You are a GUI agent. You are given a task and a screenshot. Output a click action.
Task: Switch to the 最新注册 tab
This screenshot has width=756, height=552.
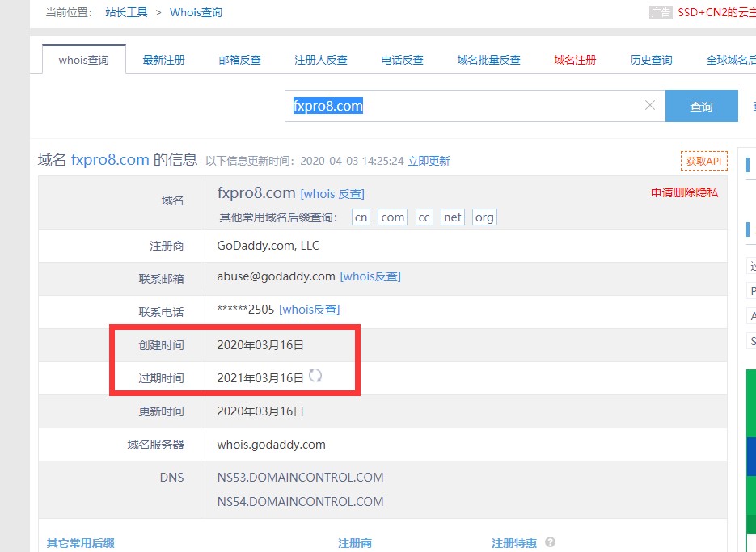pyautogui.click(x=163, y=60)
